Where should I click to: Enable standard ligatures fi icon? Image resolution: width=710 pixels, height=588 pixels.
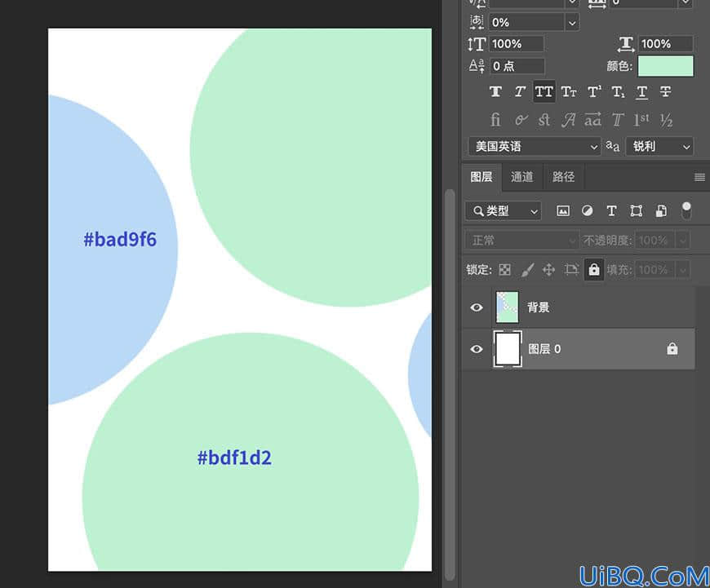click(x=496, y=120)
